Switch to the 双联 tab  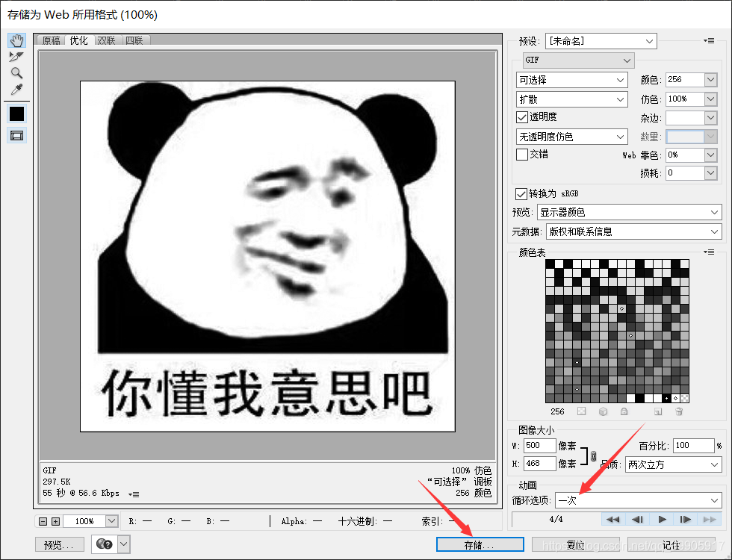(106, 40)
